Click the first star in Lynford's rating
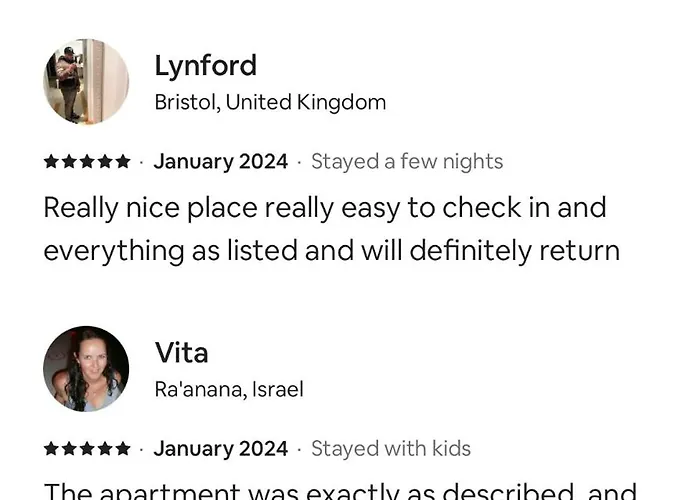The image size is (700, 500). click(51, 162)
